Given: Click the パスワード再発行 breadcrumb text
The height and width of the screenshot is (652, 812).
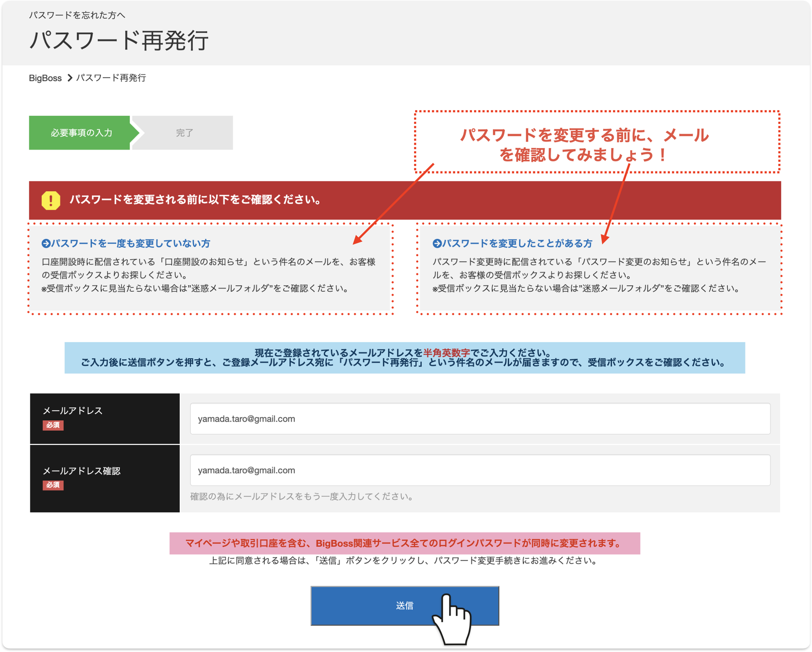Looking at the screenshot, I should (111, 78).
